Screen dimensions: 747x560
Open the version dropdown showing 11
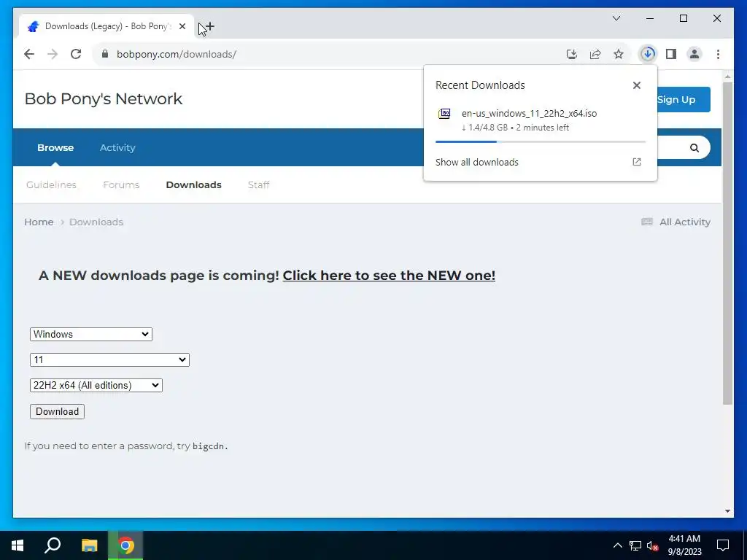[x=109, y=360]
